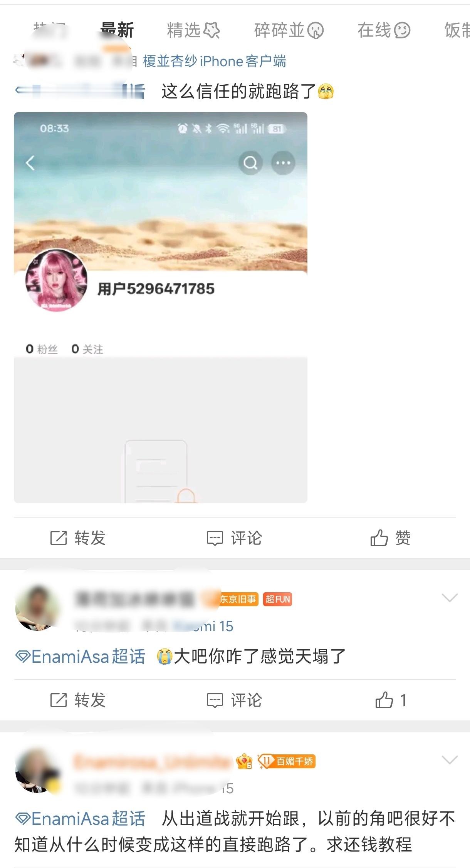The width and height of the screenshot is (470, 868).
Task: Switch to the 最新 tab
Action: pos(117,30)
